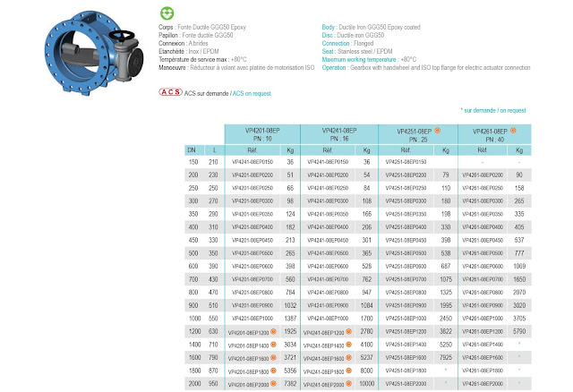Select reference cell VP4201-08EP0200
573x392 pixels.
(x=252, y=175)
